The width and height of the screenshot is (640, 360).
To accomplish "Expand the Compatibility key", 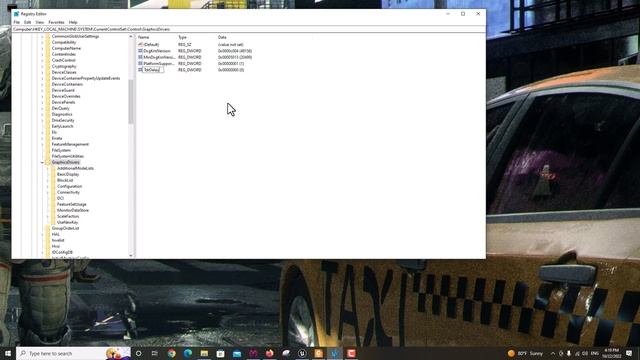I will click(42, 42).
